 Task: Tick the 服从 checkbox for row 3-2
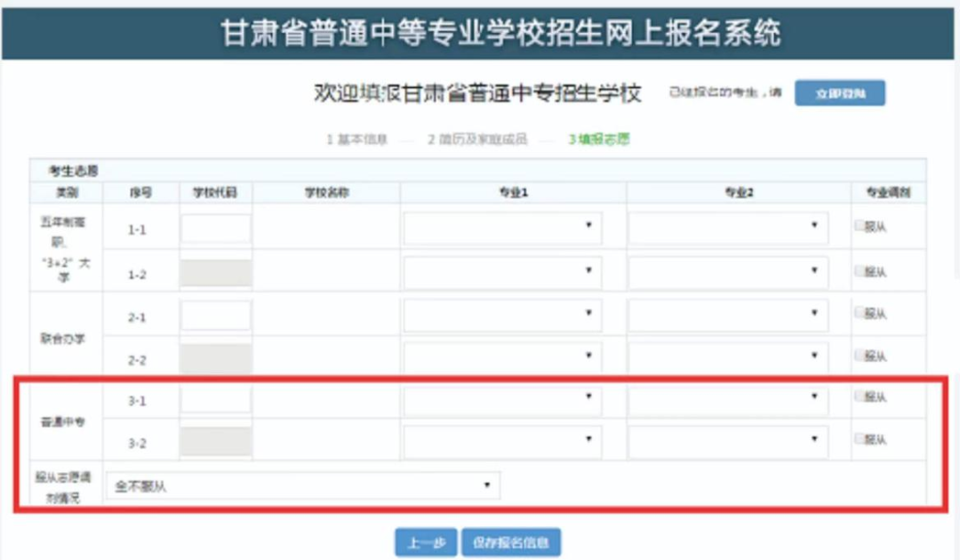pyautogui.click(x=860, y=438)
